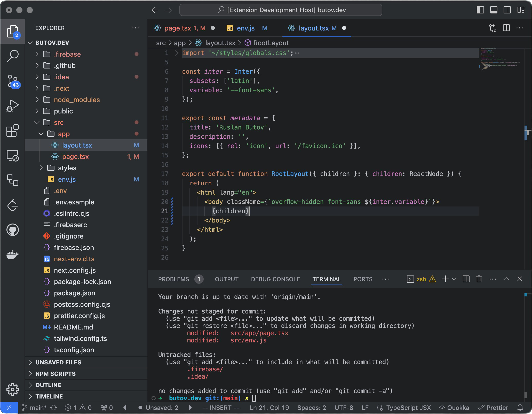
Task: Toggle the primary sidebar visibility
Action: [480, 10]
